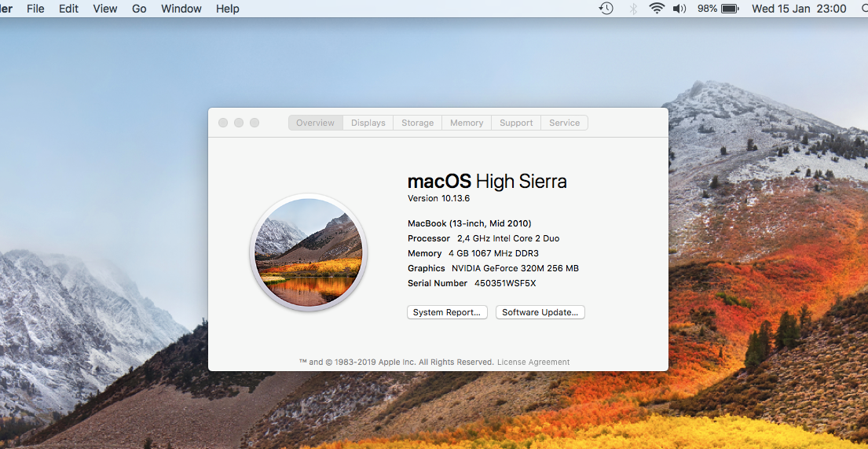Viewport: 868px width, 449px height.
Task: Click the 4 GB 1067 MHz DDR3 text
Action: (x=494, y=253)
